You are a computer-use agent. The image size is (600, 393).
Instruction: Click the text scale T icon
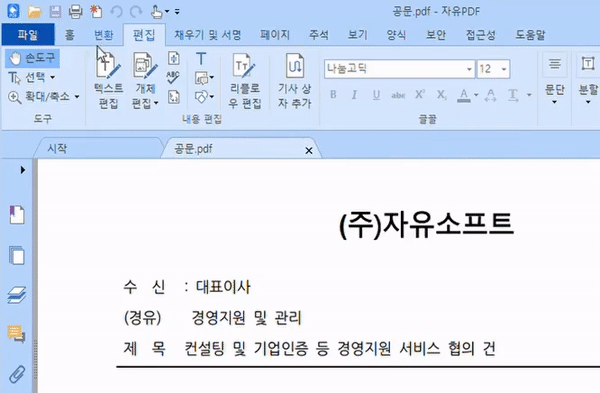(x=513, y=95)
